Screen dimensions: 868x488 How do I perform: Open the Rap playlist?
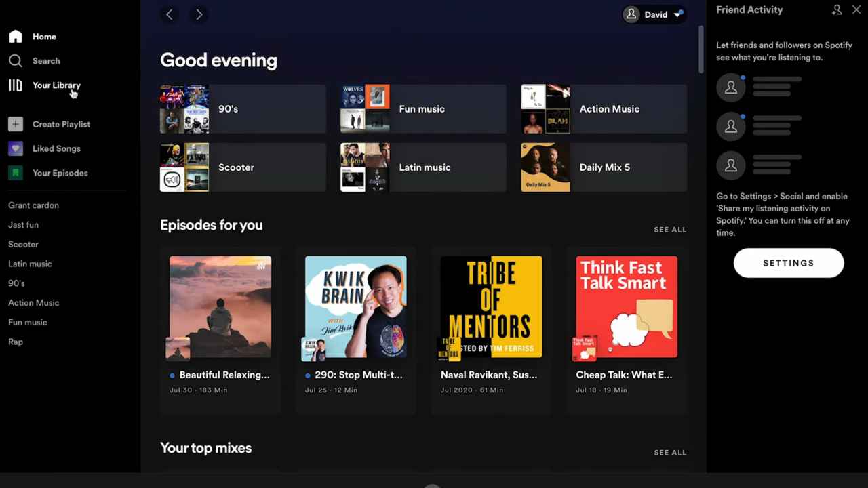(15, 342)
